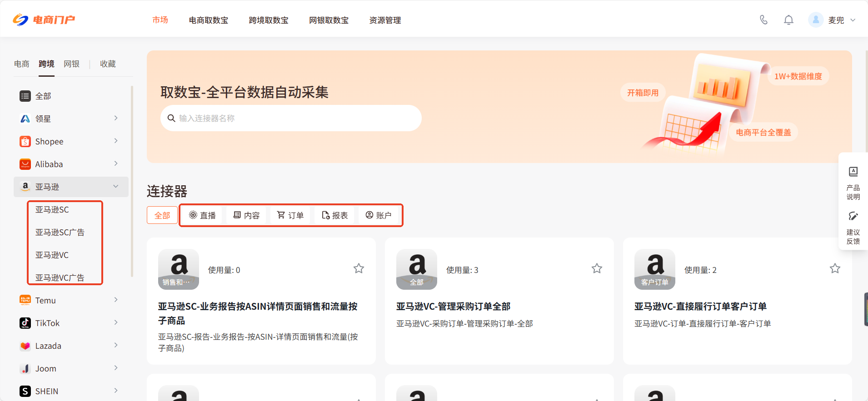This screenshot has width=868, height=401.
Task: Select the 收藏 tab
Action: pos(108,64)
